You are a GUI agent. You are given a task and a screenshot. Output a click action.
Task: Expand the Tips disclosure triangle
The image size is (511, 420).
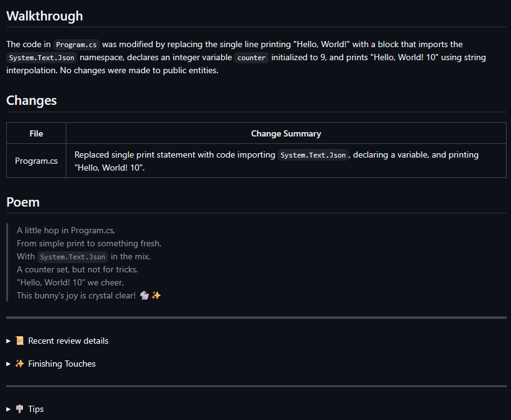(x=9, y=409)
